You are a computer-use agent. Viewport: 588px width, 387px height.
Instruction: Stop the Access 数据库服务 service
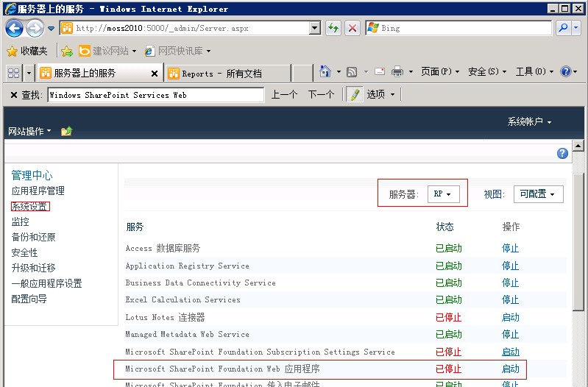(x=511, y=248)
